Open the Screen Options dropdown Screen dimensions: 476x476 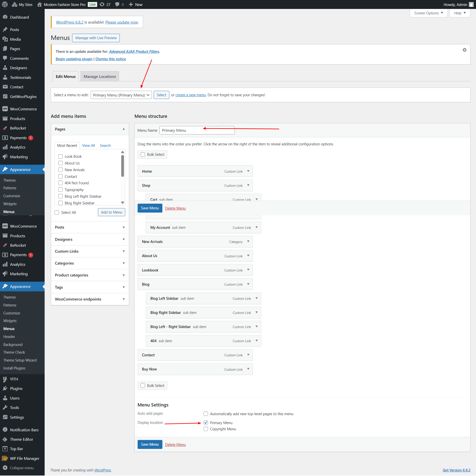click(x=429, y=13)
